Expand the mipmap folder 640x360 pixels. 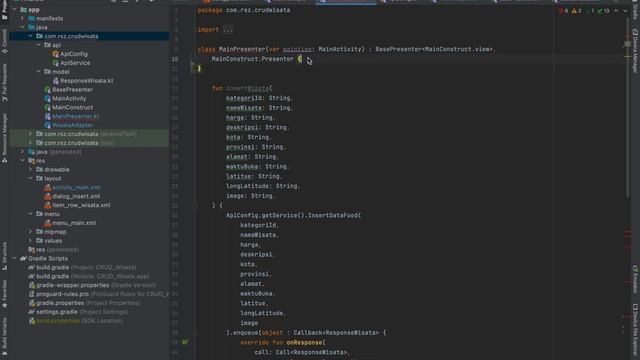pos(30,232)
